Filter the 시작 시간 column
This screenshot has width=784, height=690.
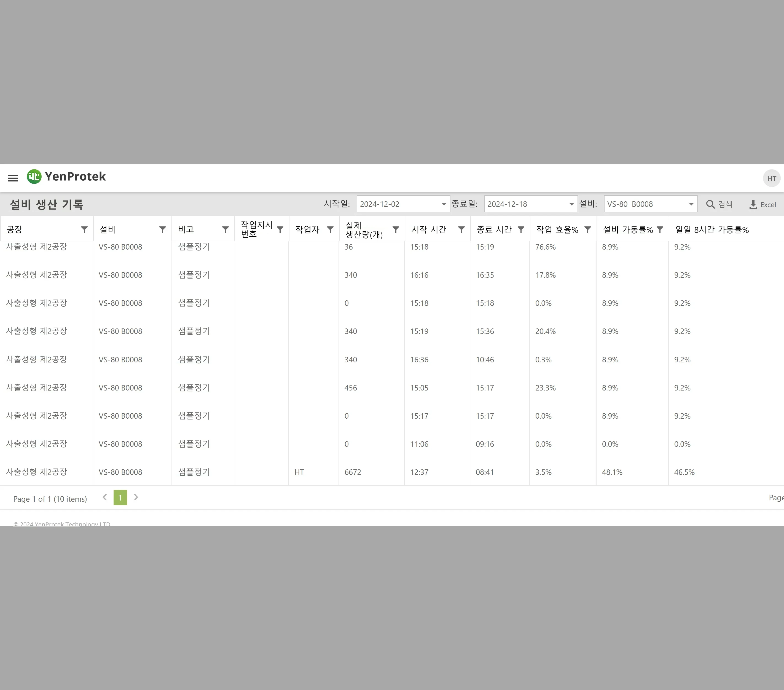coord(461,229)
